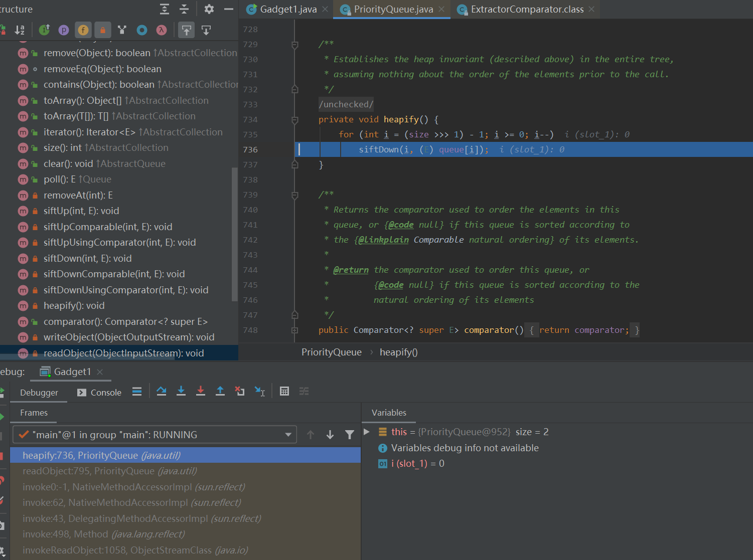
Task: Click Run to Cursor debugger icon
Action: click(x=260, y=392)
